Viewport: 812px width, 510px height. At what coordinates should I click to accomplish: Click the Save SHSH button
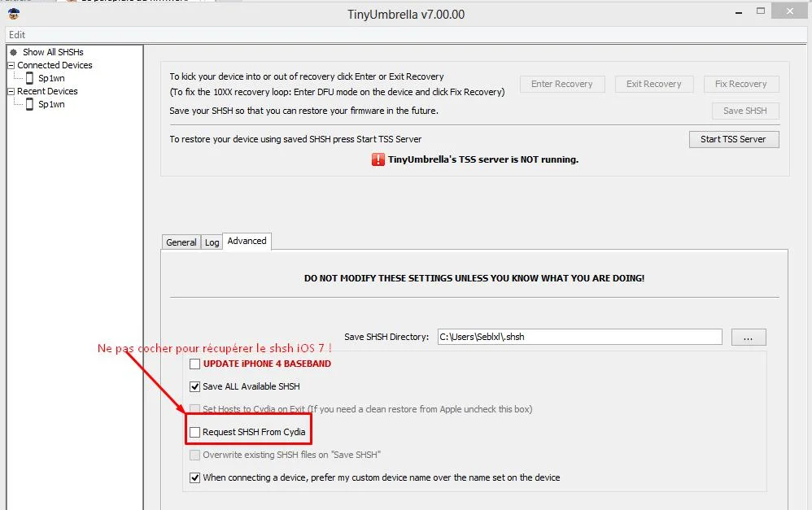(x=745, y=111)
